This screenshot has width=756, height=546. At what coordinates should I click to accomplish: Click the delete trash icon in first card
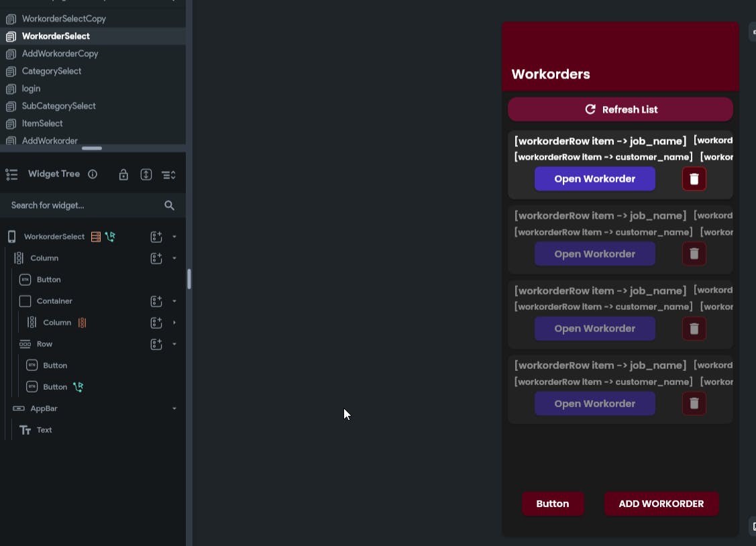click(694, 179)
